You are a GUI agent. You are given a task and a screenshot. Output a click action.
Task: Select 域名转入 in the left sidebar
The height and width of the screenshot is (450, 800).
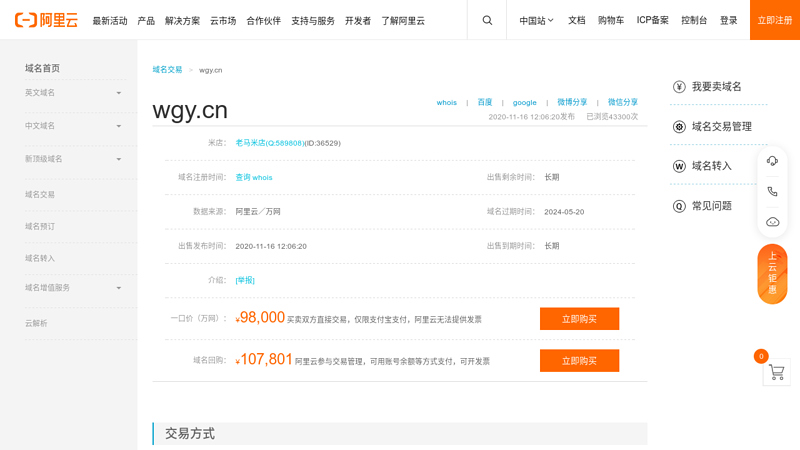click(40, 259)
